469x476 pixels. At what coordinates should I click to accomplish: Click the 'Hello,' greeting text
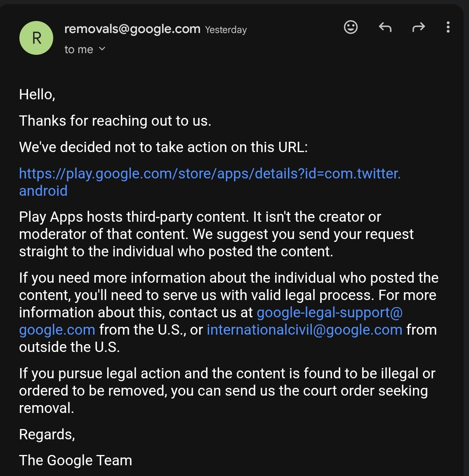tap(37, 94)
